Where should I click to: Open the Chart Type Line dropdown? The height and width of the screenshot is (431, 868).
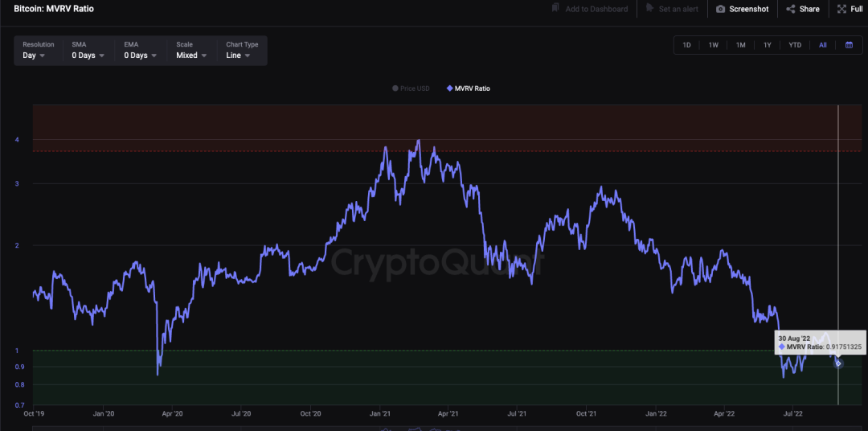click(x=238, y=55)
